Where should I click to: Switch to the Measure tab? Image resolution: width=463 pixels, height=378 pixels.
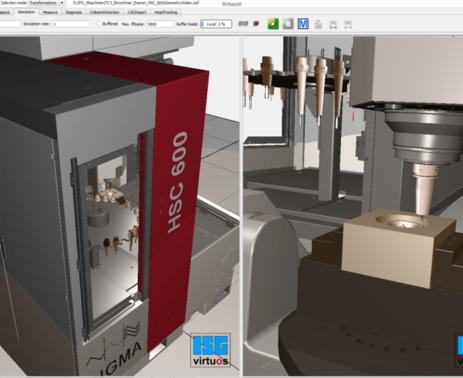[x=50, y=12]
